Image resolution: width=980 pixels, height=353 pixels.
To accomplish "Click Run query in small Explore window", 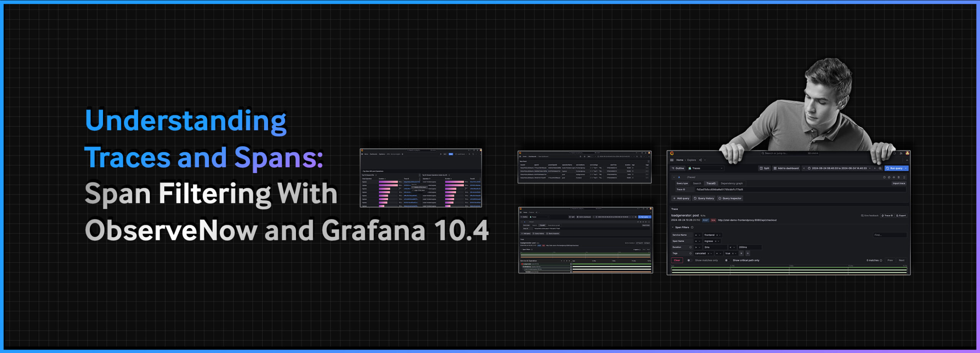I will tap(644, 217).
